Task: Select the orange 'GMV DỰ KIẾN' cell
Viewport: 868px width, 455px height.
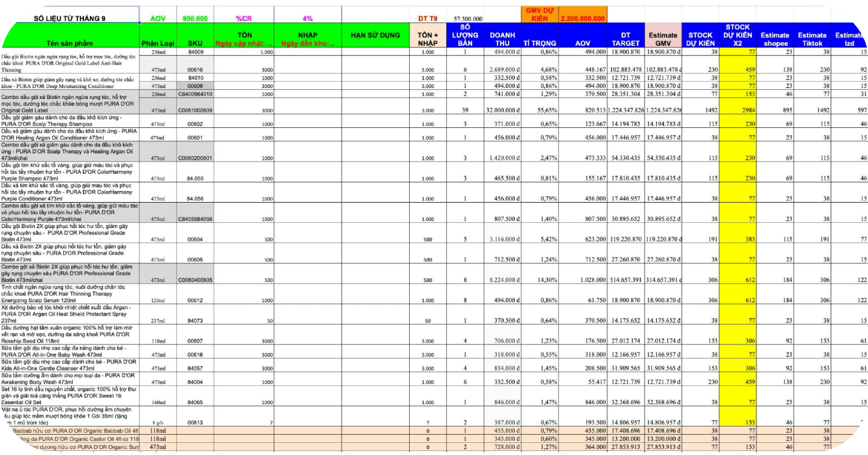Action: (x=540, y=14)
